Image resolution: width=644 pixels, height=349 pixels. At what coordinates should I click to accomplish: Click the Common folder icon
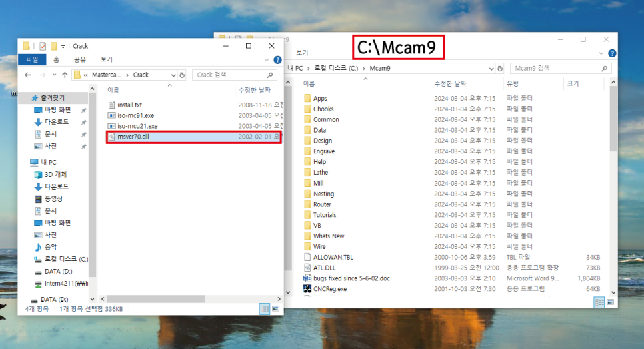307,119
